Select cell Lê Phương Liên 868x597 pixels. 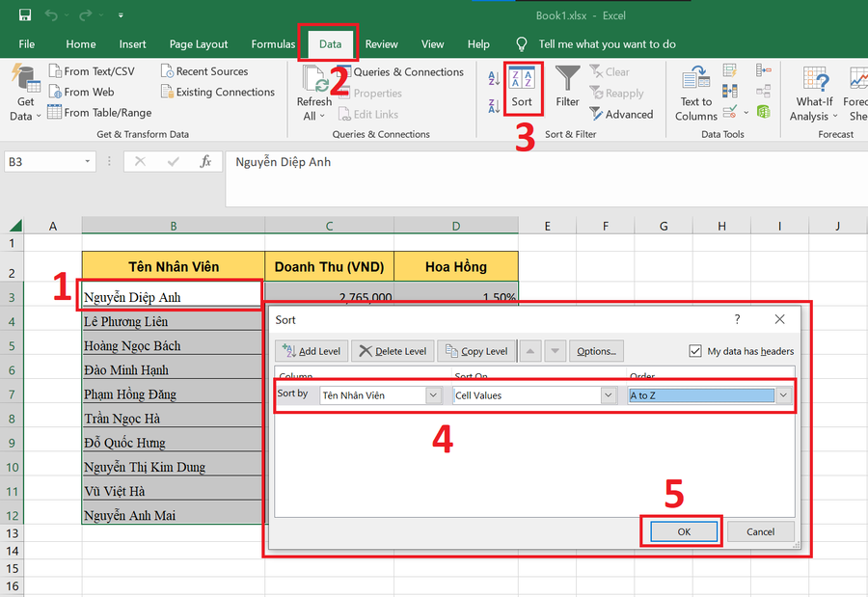point(172,321)
